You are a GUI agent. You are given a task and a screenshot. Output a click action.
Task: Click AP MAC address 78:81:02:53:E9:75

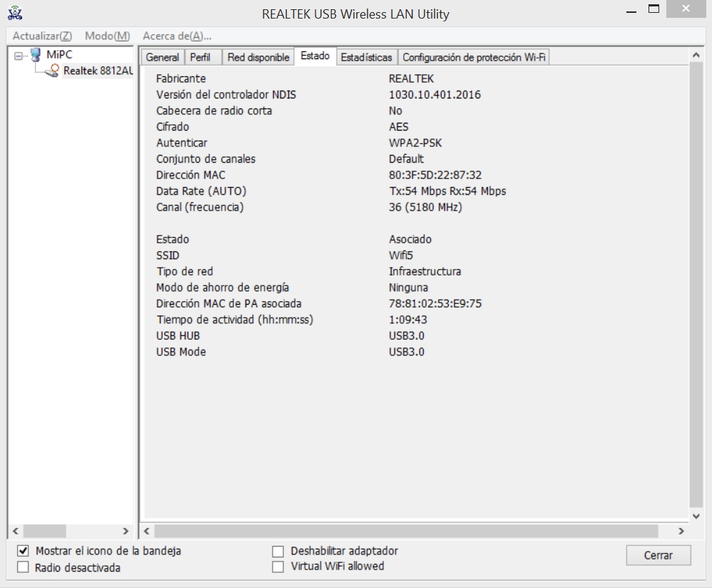point(435,303)
